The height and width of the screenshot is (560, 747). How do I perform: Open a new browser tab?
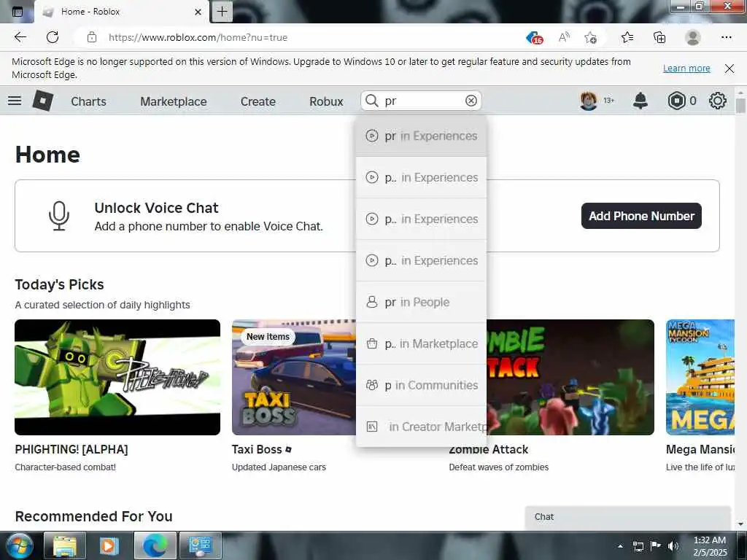222,12
